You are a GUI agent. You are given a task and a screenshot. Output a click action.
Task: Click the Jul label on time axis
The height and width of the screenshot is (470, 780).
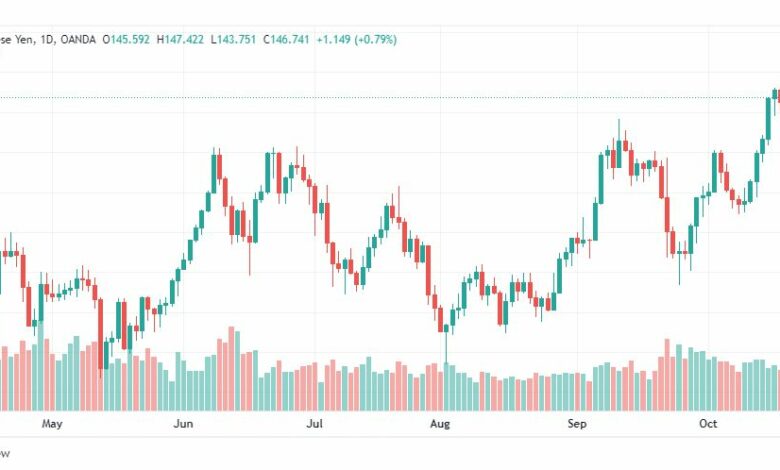(314, 424)
